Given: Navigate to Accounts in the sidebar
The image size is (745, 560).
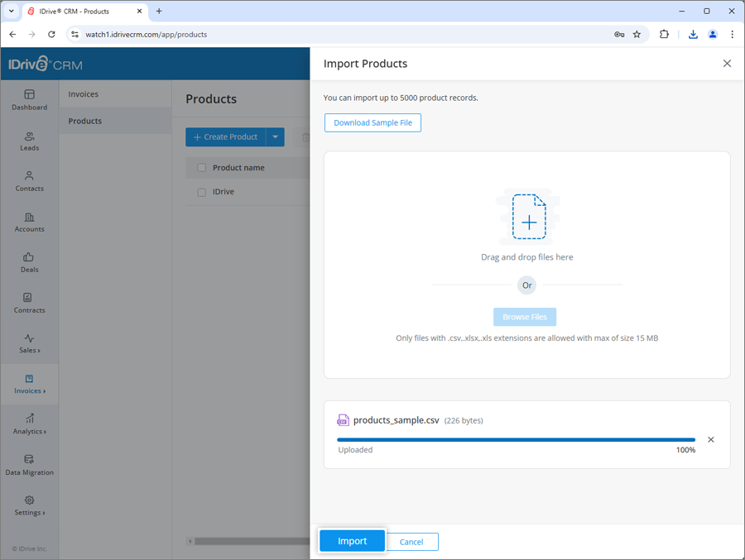Looking at the screenshot, I should 29,222.
